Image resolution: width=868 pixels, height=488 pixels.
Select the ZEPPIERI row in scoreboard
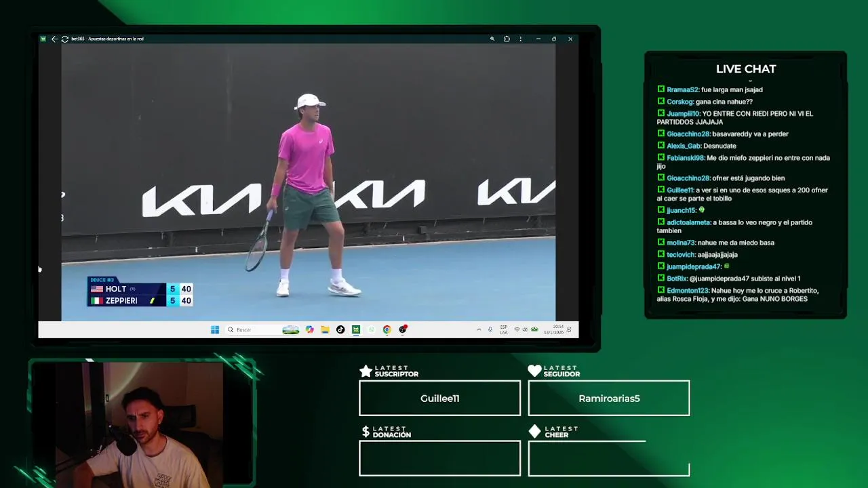[x=140, y=300]
